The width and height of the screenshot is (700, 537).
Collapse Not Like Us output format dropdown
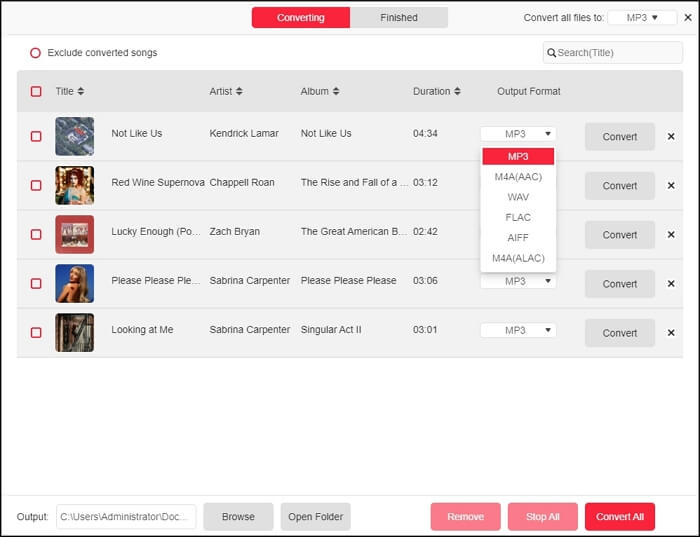[518, 134]
